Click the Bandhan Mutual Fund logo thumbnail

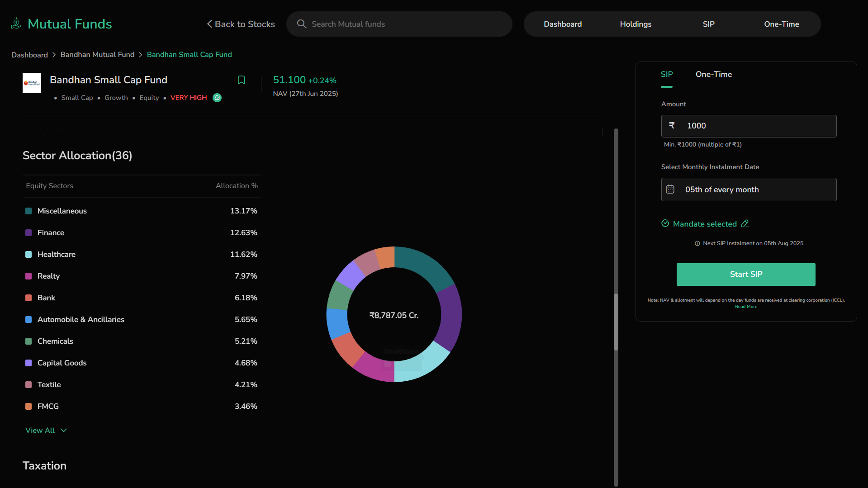pyautogui.click(x=32, y=83)
